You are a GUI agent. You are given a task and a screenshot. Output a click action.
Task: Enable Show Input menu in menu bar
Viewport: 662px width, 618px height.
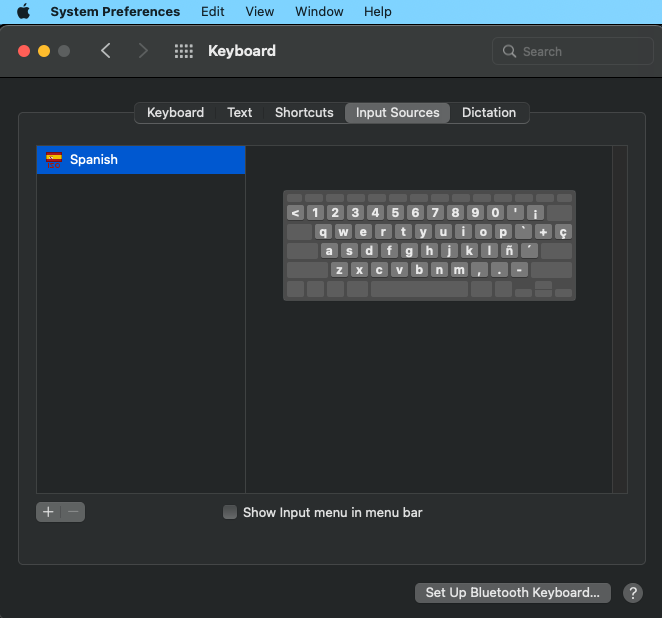pos(230,512)
